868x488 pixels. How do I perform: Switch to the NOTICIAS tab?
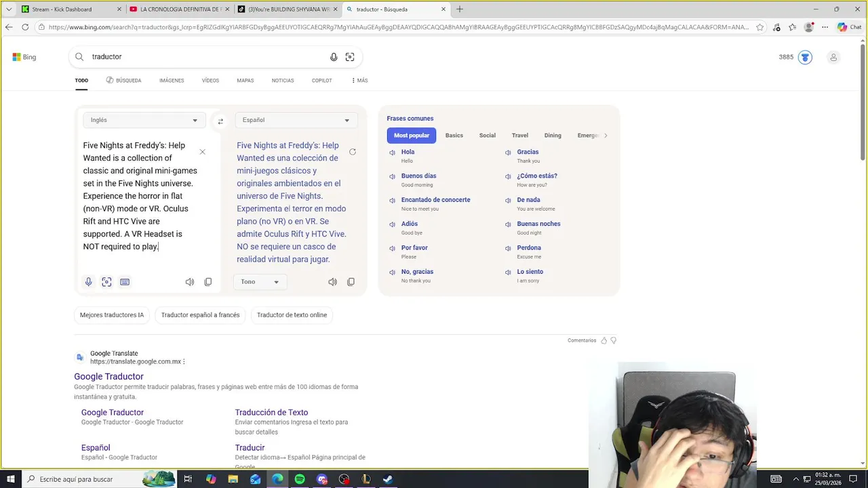click(x=283, y=81)
